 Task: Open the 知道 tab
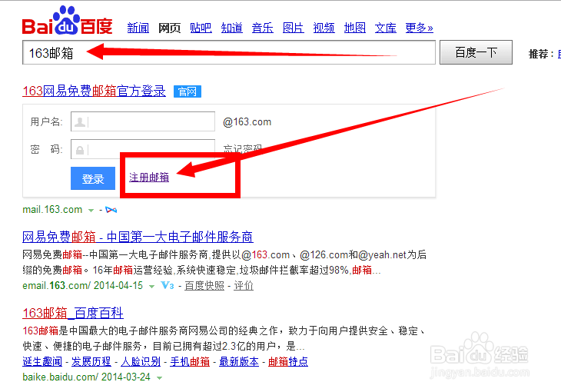(x=231, y=28)
